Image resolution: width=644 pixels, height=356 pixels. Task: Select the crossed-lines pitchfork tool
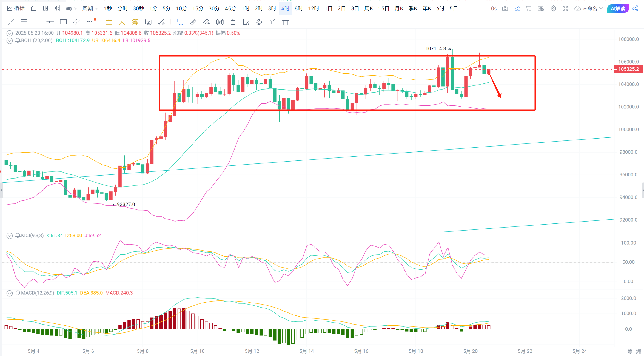click(x=76, y=22)
